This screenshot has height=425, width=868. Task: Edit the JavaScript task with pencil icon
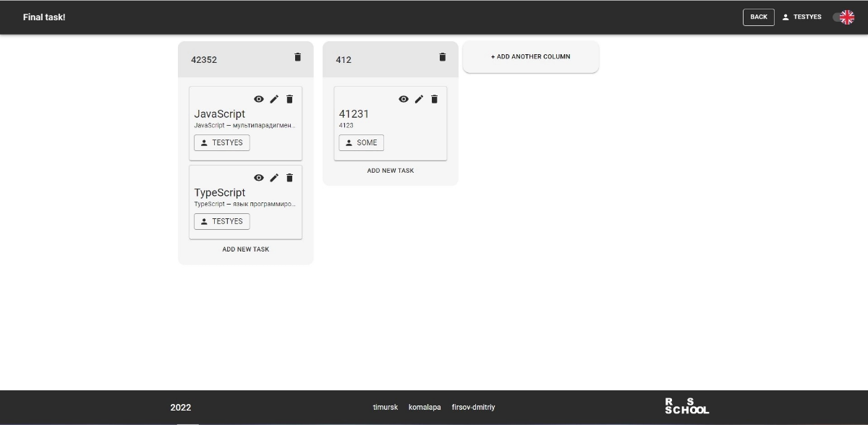[x=274, y=99]
